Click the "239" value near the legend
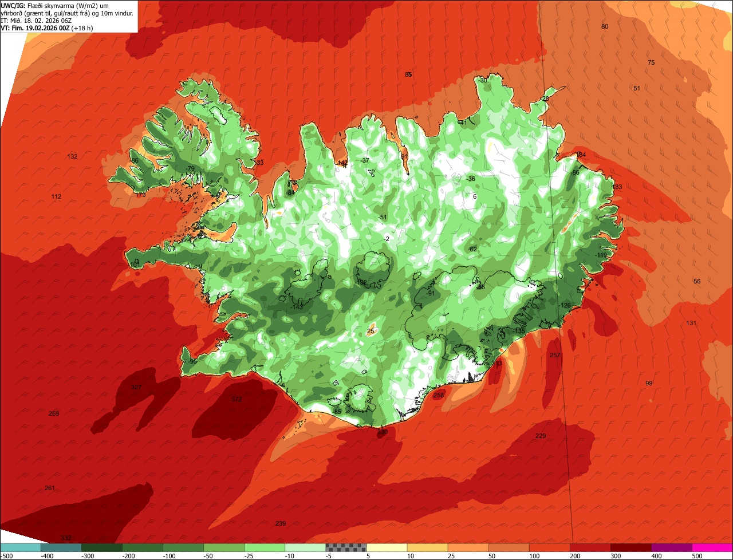Image resolution: width=733 pixels, height=560 pixels. [281, 523]
